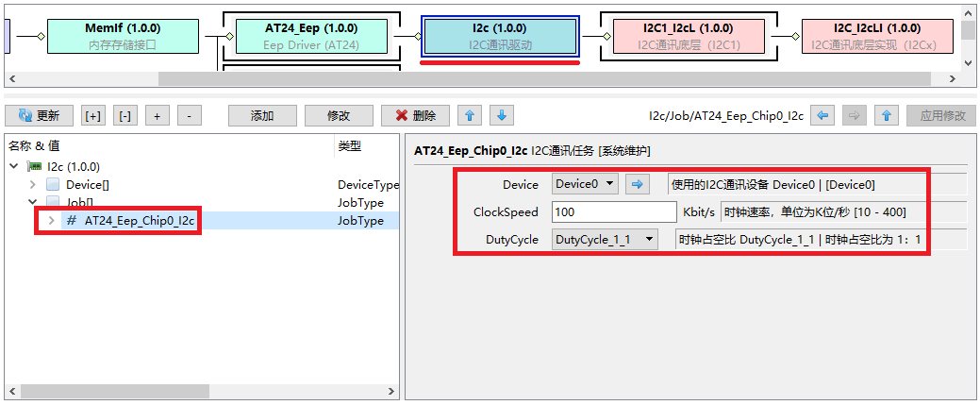Collapse the I2c (1.0.0) root node
The height and width of the screenshot is (405, 980).
coord(15,167)
